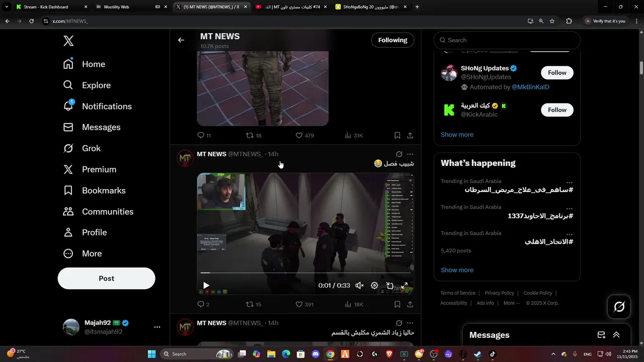The image size is (644, 362).
Task: Compose new message in Messages drawer
Action: (x=601, y=335)
